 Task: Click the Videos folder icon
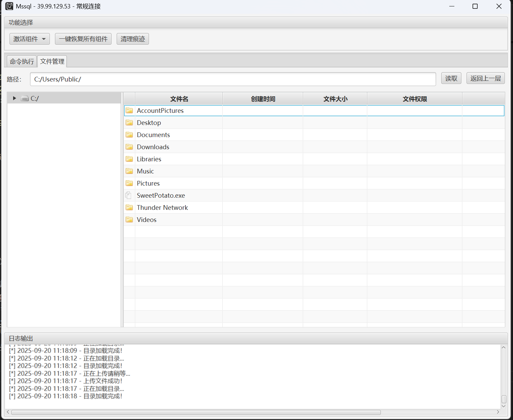pos(129,220)
